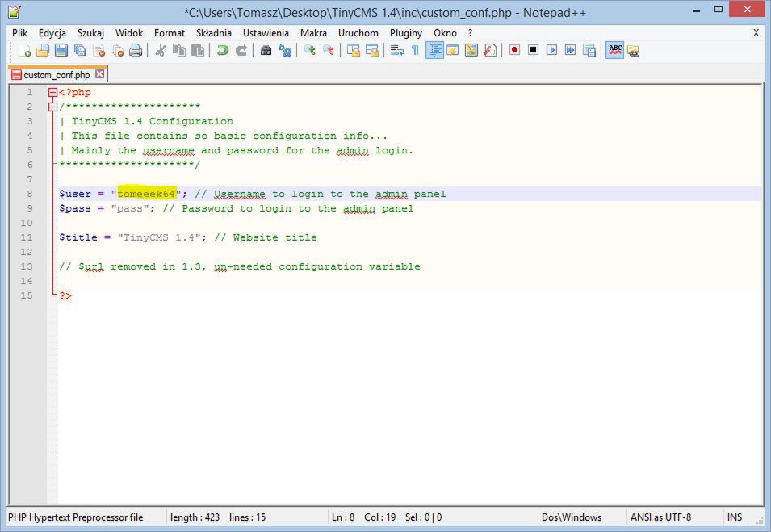Click the Close All documents toolbar icon
Viewport: 771px width, 532px height.
118,50
